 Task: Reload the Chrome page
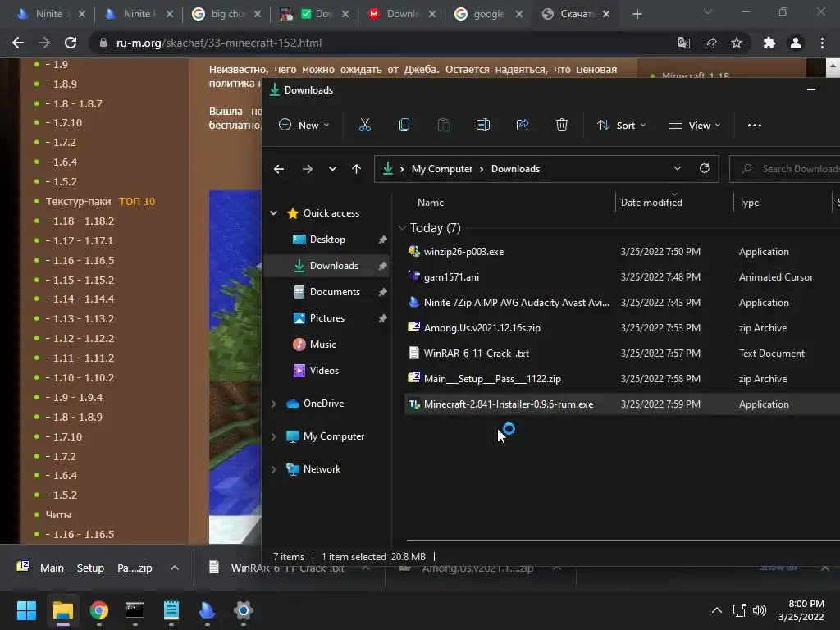[x=71, y=43]
